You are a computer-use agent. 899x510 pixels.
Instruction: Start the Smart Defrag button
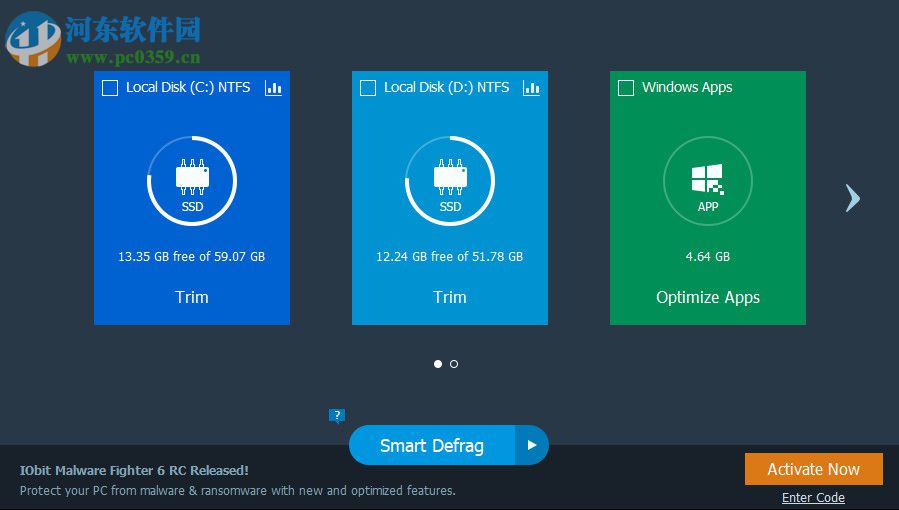point(432,445)
